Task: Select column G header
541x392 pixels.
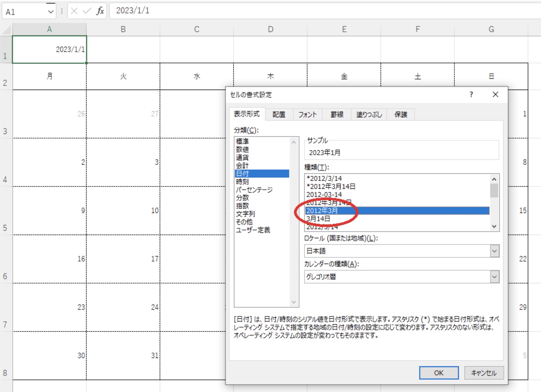Action: [491, 29]
